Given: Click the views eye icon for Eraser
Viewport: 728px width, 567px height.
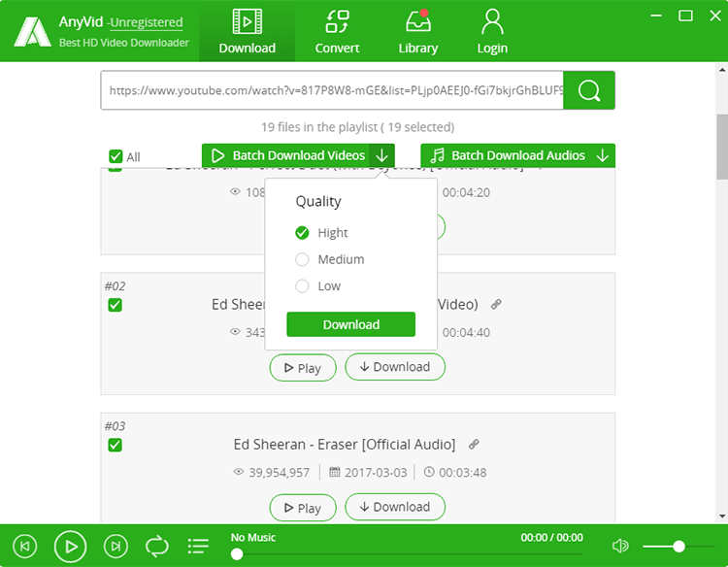Looking at the screenshot, I should tap(238, 472).
